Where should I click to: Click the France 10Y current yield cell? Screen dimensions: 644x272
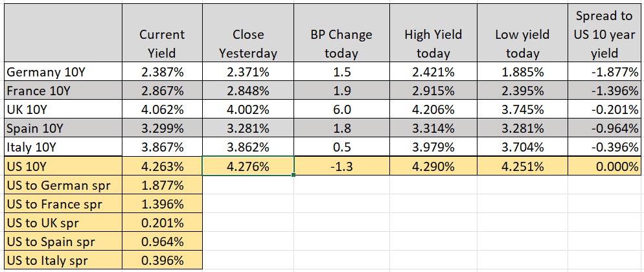[162, 90]
